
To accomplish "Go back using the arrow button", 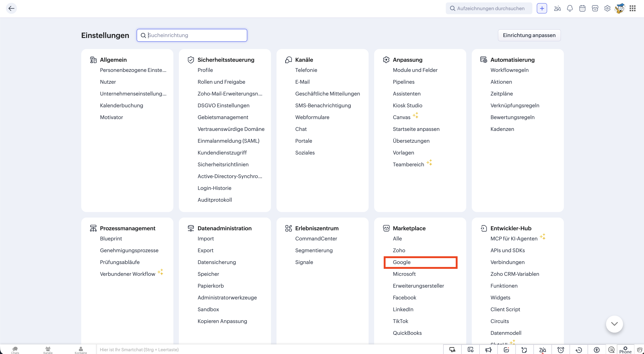I will point(11,8).
